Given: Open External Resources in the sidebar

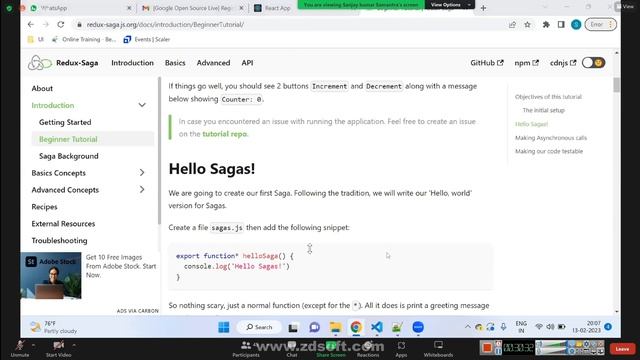Looking at the screenshot, I should [63, 224].
